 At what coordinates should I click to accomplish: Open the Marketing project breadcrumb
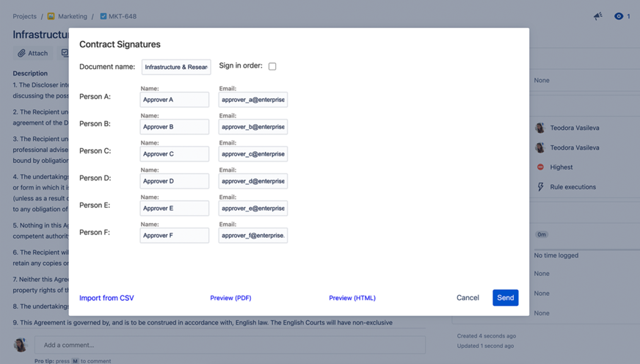(72, 16)
